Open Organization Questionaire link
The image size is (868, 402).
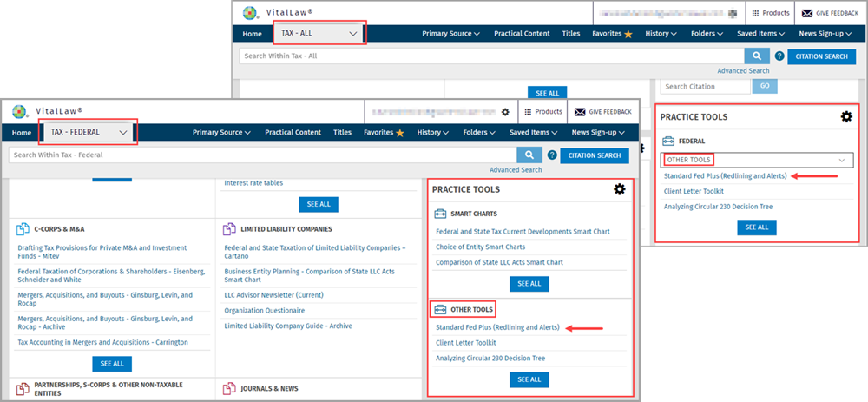coord(264,311)
